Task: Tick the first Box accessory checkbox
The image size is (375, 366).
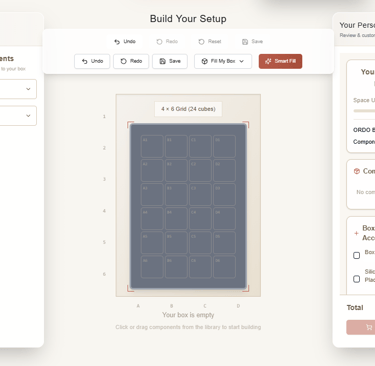Action: (x=356, y=255)
